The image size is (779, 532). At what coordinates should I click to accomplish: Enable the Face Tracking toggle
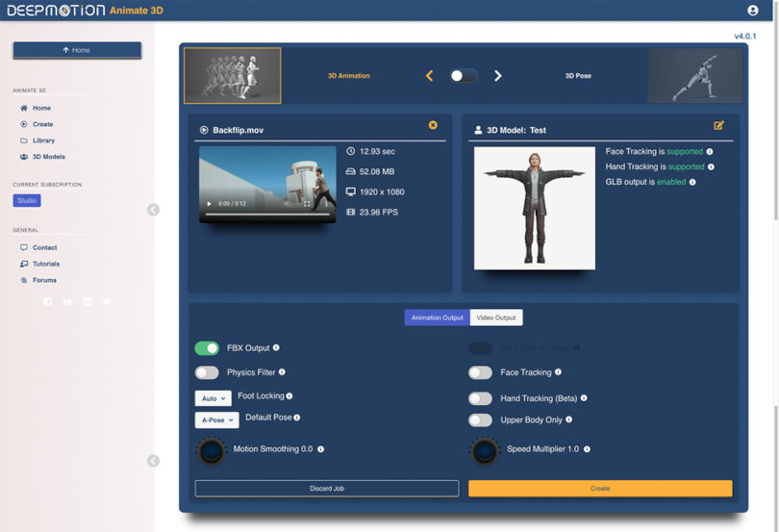tap(481, 372)
